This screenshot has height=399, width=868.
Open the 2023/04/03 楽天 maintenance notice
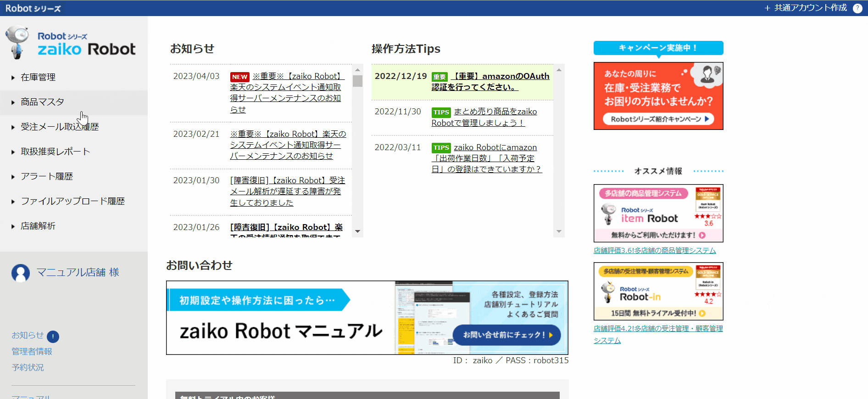[x=287, y=93]
